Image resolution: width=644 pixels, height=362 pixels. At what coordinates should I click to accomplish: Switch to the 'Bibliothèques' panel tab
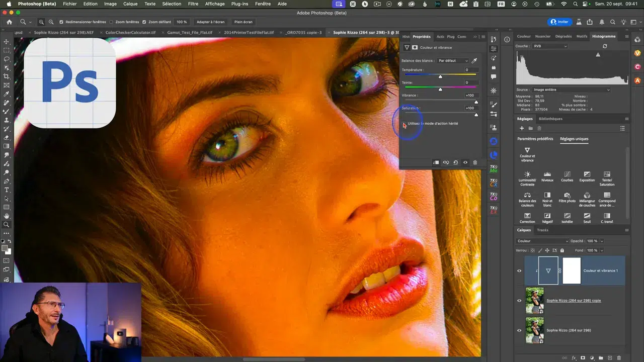550,119
